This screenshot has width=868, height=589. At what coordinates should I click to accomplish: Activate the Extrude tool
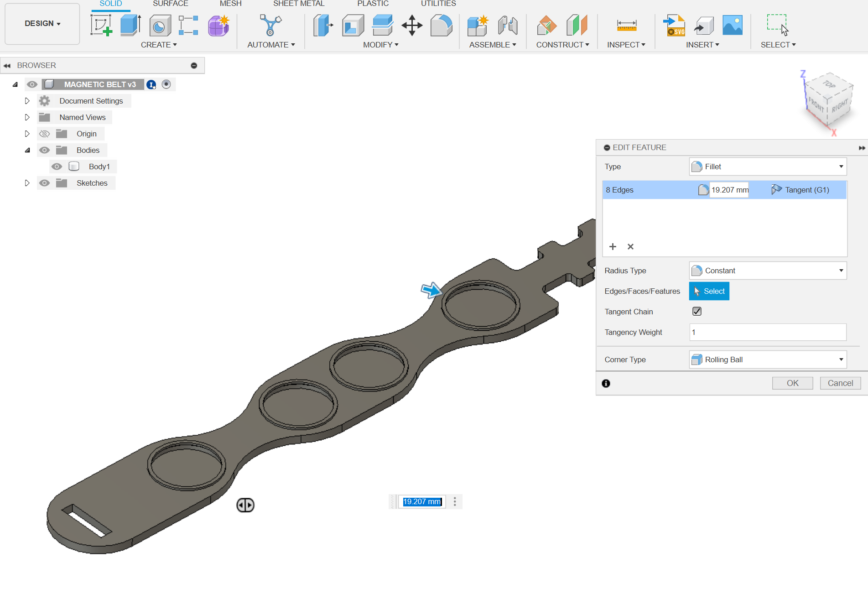click(130, 25)
